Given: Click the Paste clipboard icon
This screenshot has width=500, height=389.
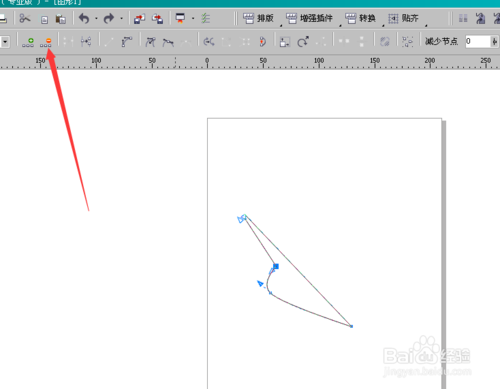Looking at the screenshot, I should click(60, 19).
